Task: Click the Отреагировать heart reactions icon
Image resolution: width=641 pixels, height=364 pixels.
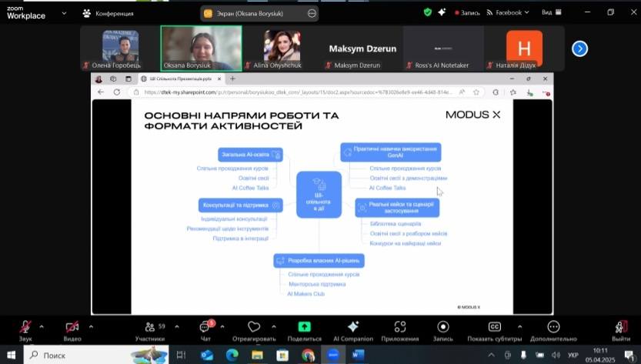Action: click(254, 328)
